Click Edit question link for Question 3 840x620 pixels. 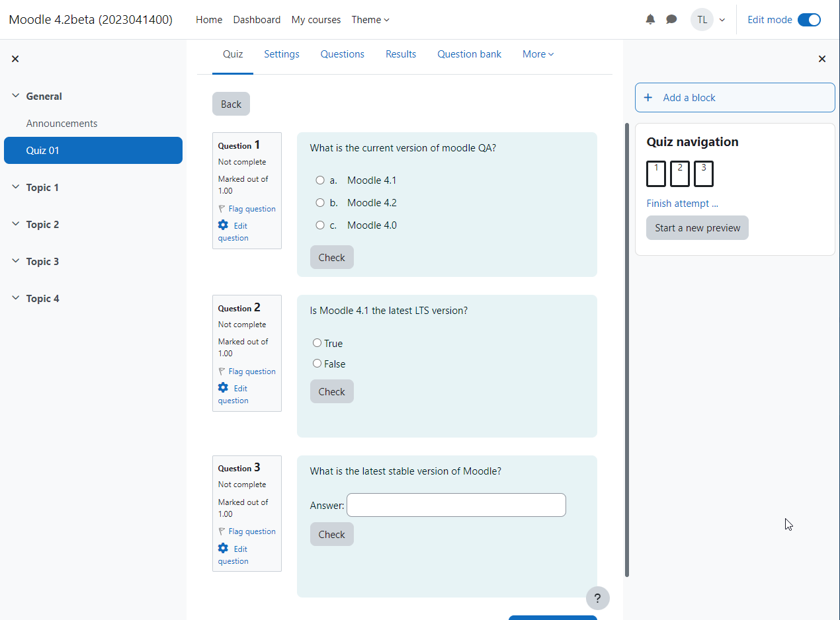point(233,555)
